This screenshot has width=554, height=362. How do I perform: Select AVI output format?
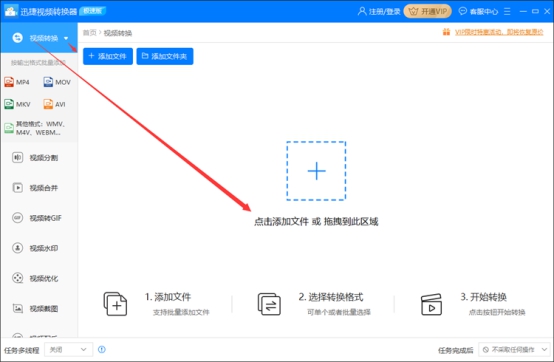coord(54,104)
